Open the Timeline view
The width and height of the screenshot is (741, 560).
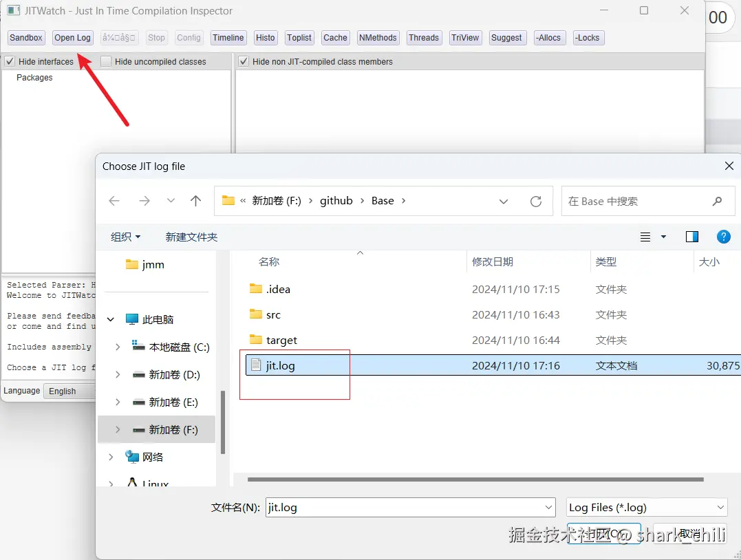click(x=228, y=38)
